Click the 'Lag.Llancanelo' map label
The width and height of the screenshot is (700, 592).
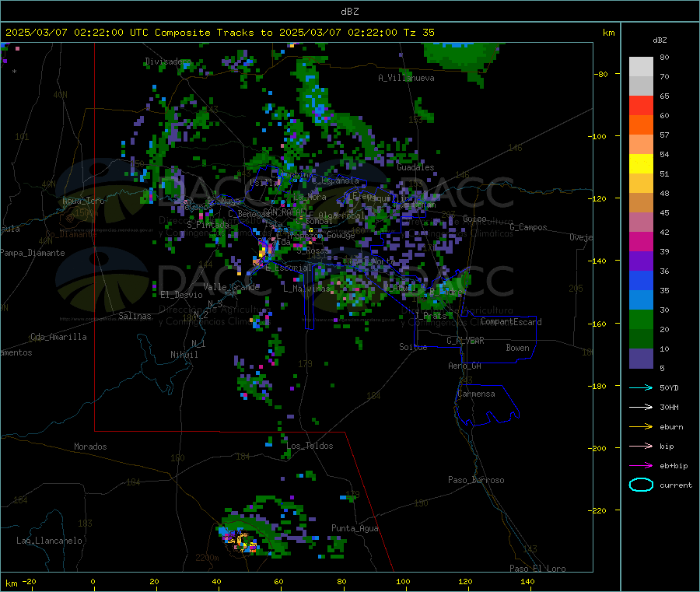pyautogui.click(x=49, y=541)
